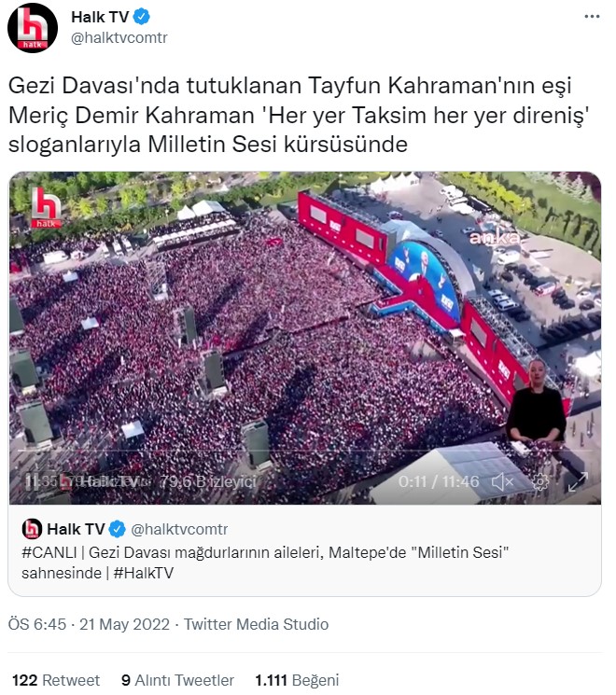Open Halk TV display name at top
The width and height of the screenshot is (616, 695).
(100, 17)
